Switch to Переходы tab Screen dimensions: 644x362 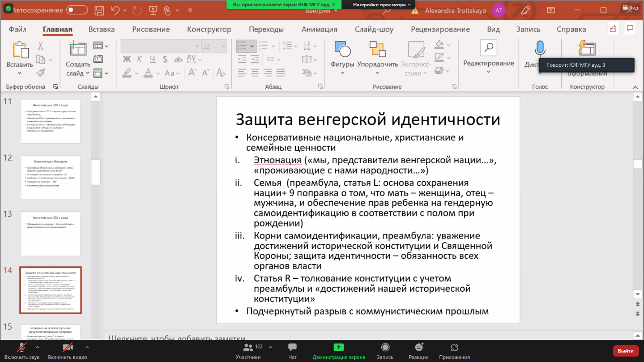tap(266, 29)
